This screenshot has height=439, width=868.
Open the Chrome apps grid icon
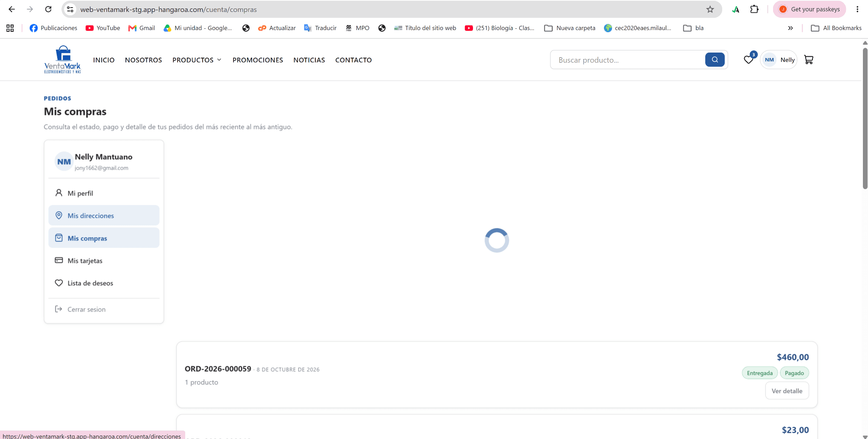pos(10,28)
